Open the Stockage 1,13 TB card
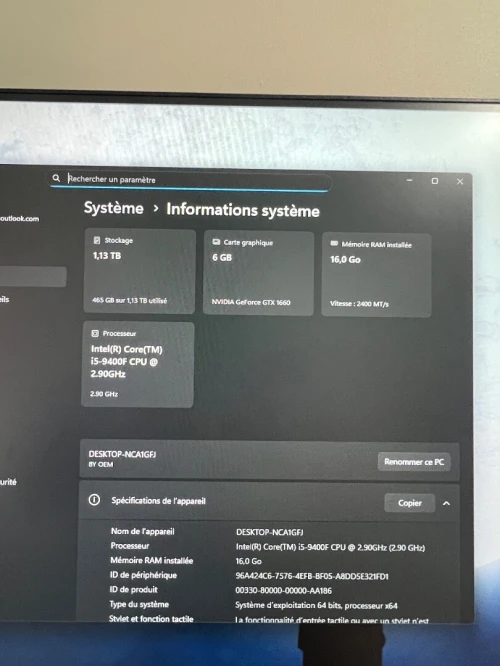The height and width of the screenshot is (666, 500). [x=140, y=271]
